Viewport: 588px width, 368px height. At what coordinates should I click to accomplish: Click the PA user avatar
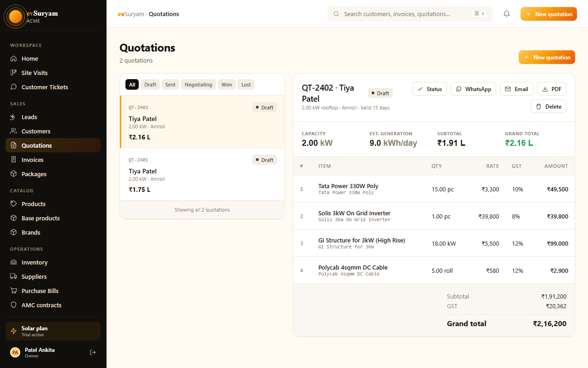[15, 352]
